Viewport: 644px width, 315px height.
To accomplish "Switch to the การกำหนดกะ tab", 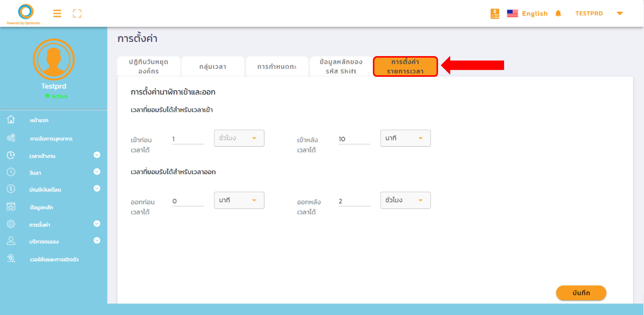I will click(277, 67).
